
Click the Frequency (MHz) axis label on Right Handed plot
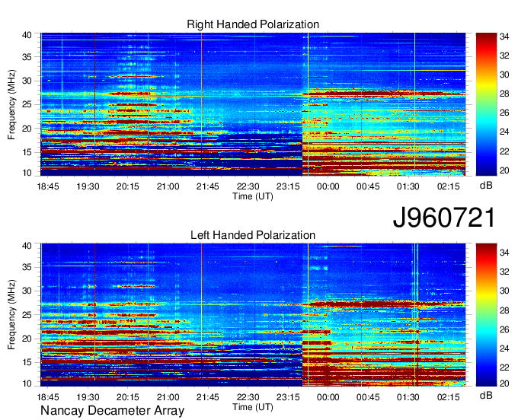click(x=11, y=104)
